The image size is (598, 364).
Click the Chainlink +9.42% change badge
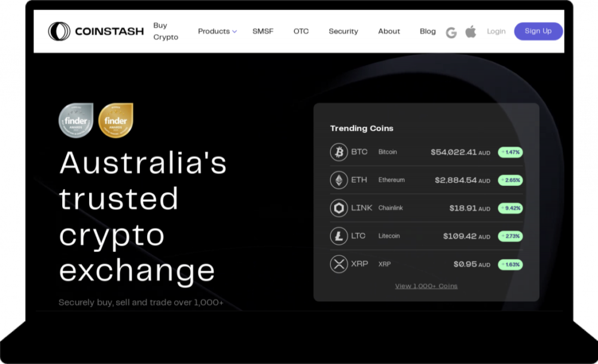click(x=510, y=208)
